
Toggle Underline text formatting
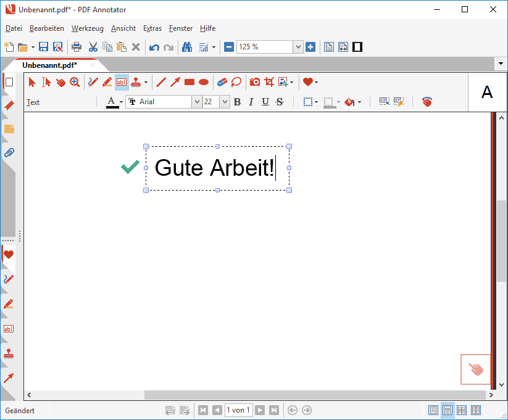[265, 102]
